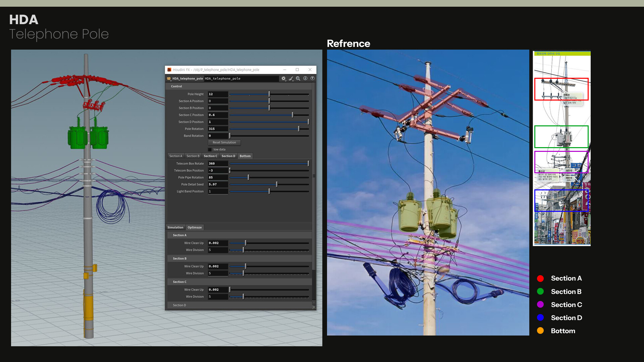Click the Section B Position slider handle

[x=269, y=108]
